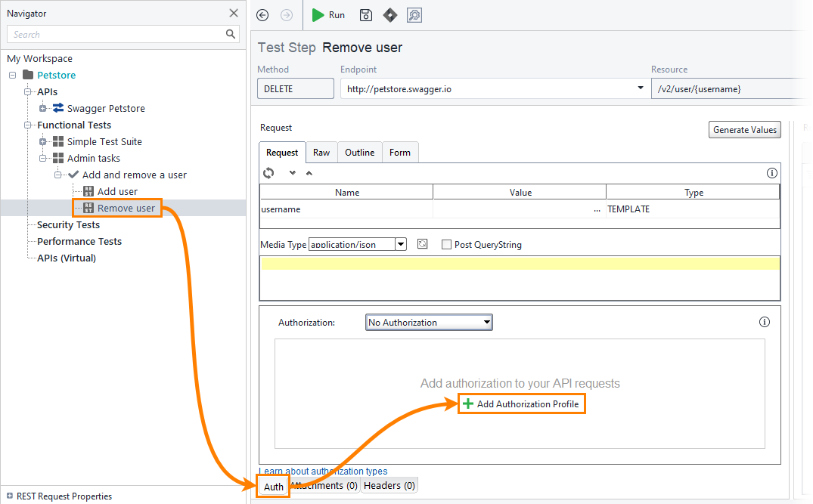Click the magnifier inspect icon in toolbar
The height and width of the screenshot is (504, 813).
414,15
